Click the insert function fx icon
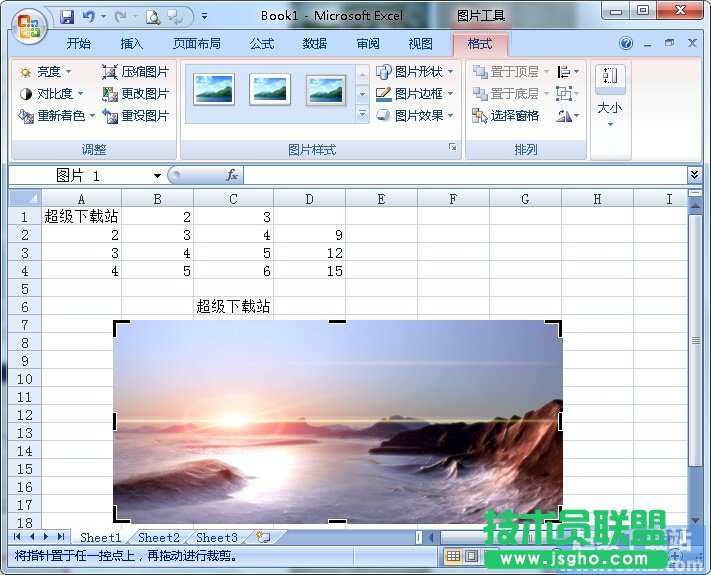The width and height of the screenshot is (711, 575). tap(232, 175)
